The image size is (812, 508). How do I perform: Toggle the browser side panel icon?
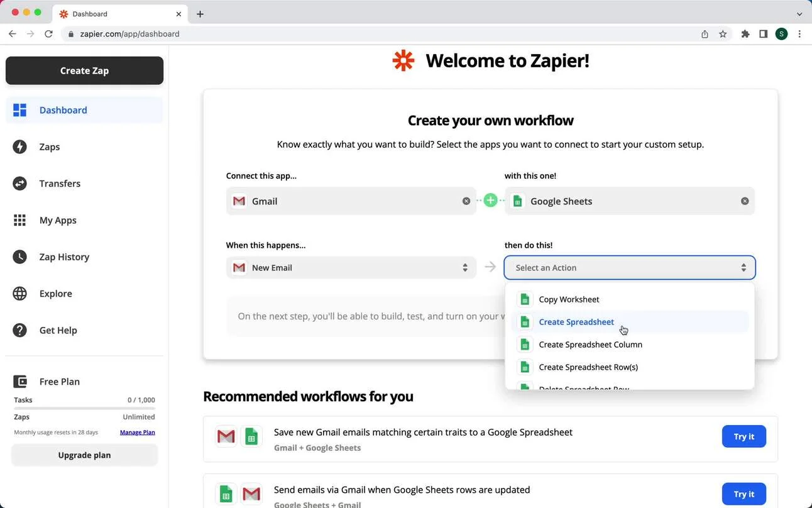tap(763, 34)
